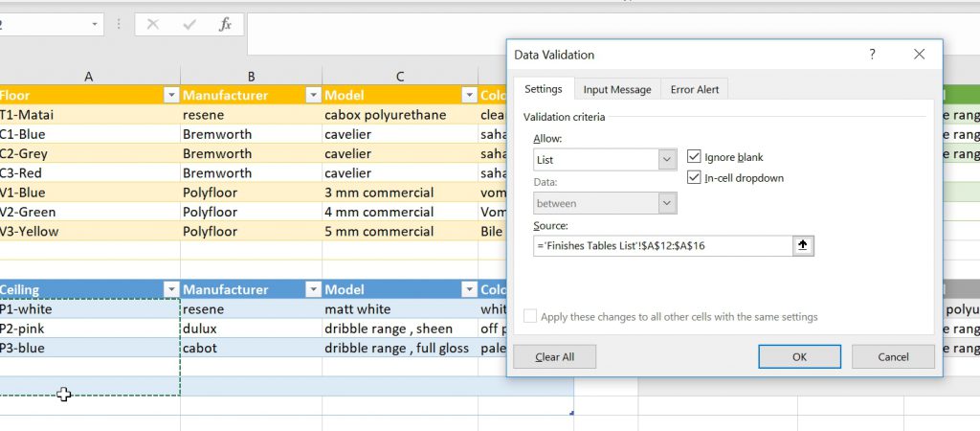The width and height of the screenshot is (980, 431).
Task: Open the Floor column filter dropdown
Action: tap(171, 95)
